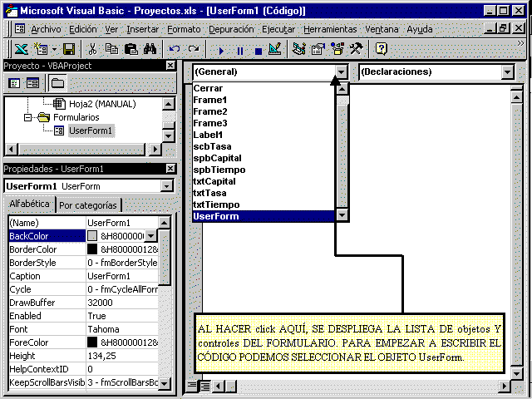Open the Properties Window icon in the toolbar
The width and height of the screenshot is (532, 399).
pos(318,50)
